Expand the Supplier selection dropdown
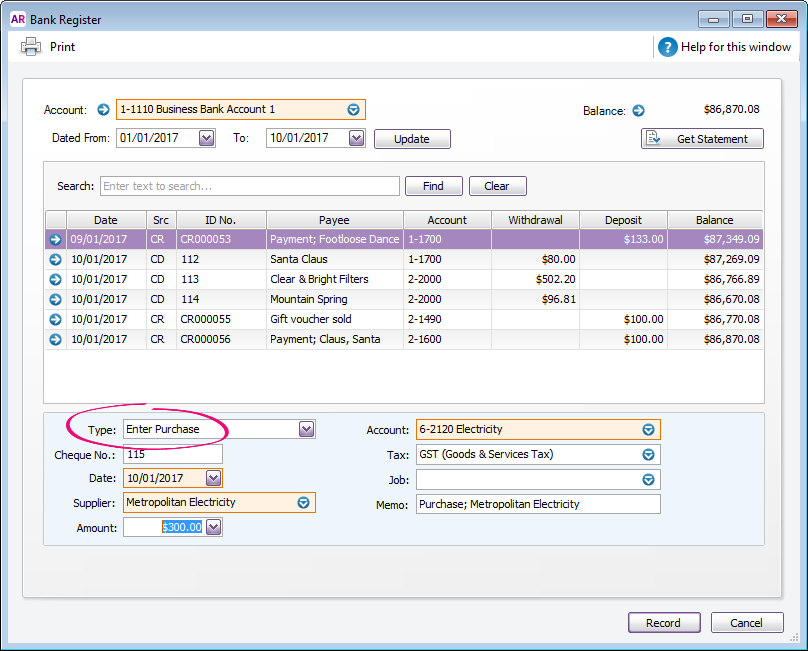This screenshot has height=651, width=808. [303, 503]
